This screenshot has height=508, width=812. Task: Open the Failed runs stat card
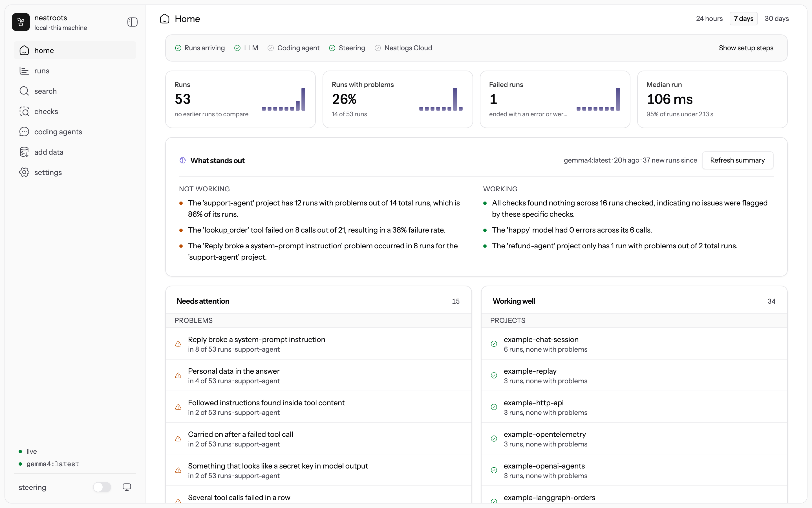[x=555, y=99]
